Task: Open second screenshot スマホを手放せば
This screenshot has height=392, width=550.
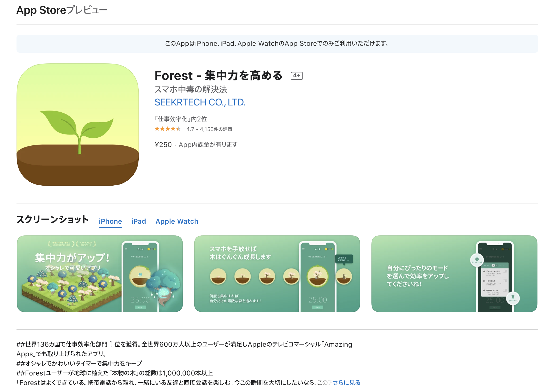Action: click(277, 274)
